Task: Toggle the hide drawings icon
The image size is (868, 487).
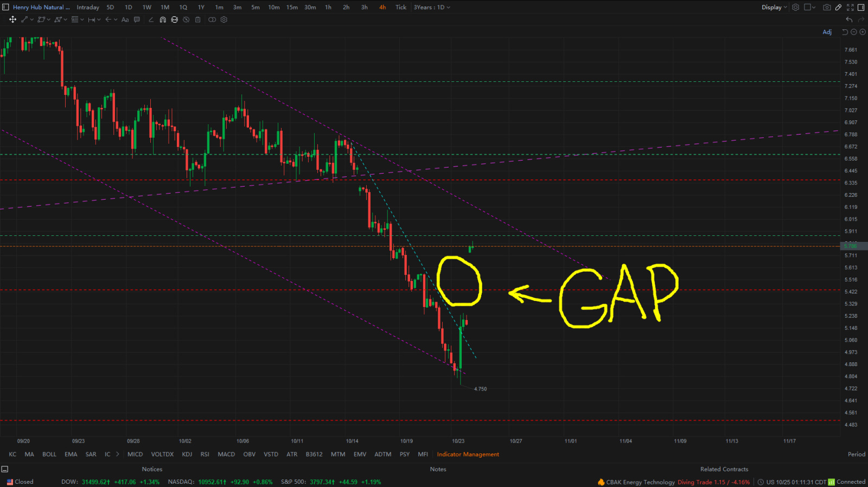Action: click(x=186, y=20)
